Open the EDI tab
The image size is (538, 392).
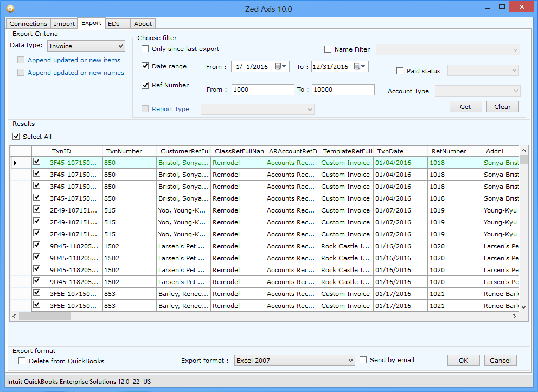118,24
